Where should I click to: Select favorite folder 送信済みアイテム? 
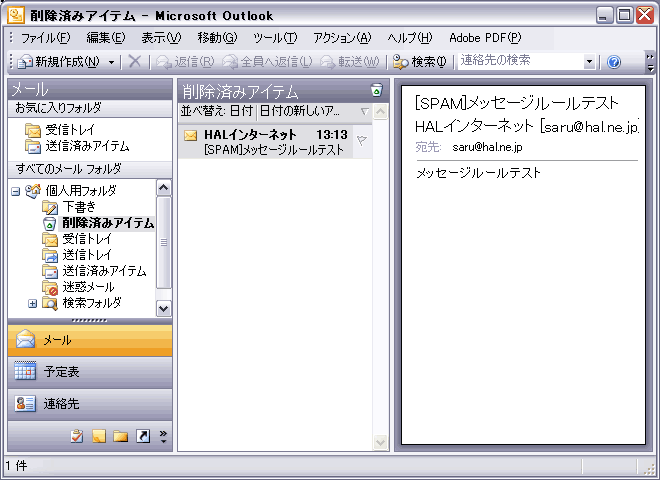pos(77,146)
